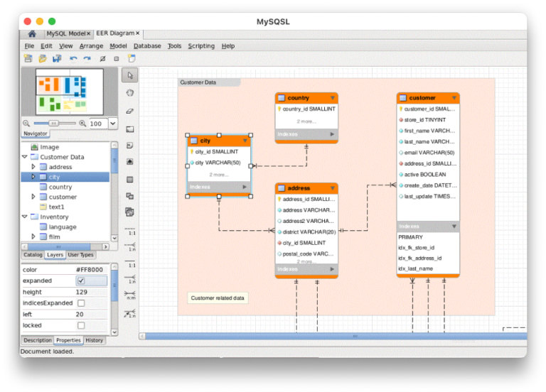This screenshot has height=392, width=546.
Task: Select the n:m relationship tool
Action: [x=130, y=295]
